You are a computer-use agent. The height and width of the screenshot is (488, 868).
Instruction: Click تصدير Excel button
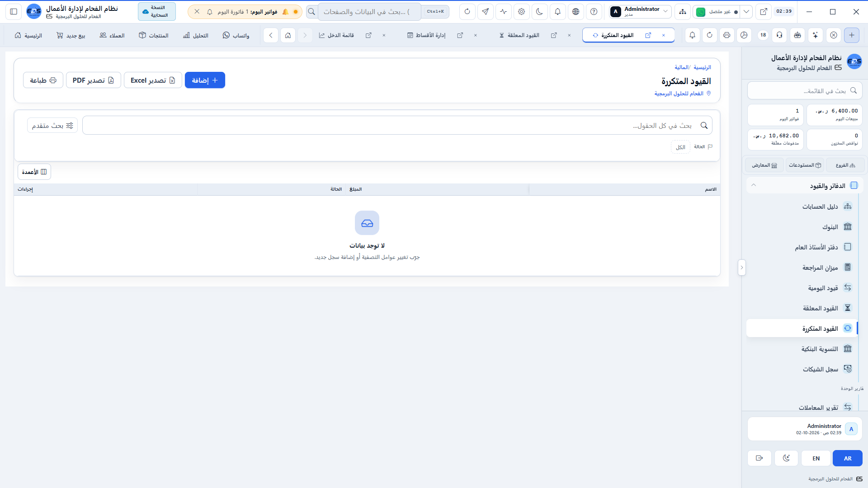pyautogui.click(x=153, y=80)
